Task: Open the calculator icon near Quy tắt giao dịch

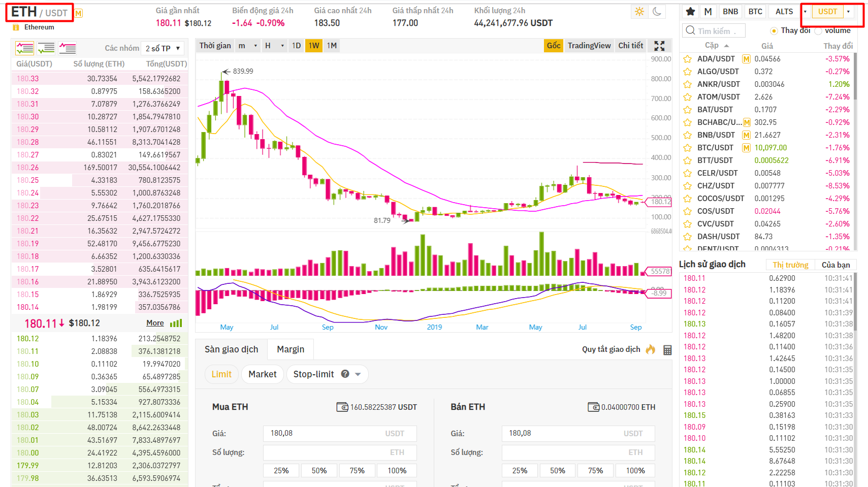Action: pos(667,350)
